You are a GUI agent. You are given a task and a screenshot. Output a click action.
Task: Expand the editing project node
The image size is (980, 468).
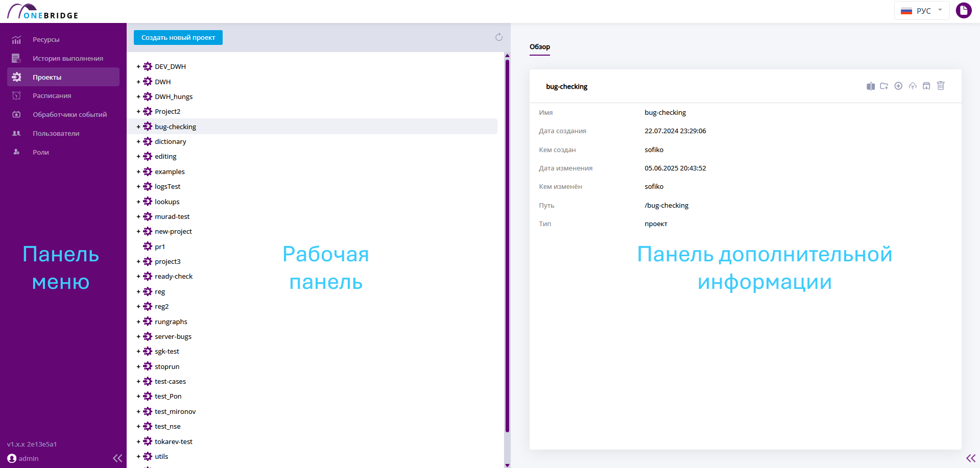(x=138, y=156)
